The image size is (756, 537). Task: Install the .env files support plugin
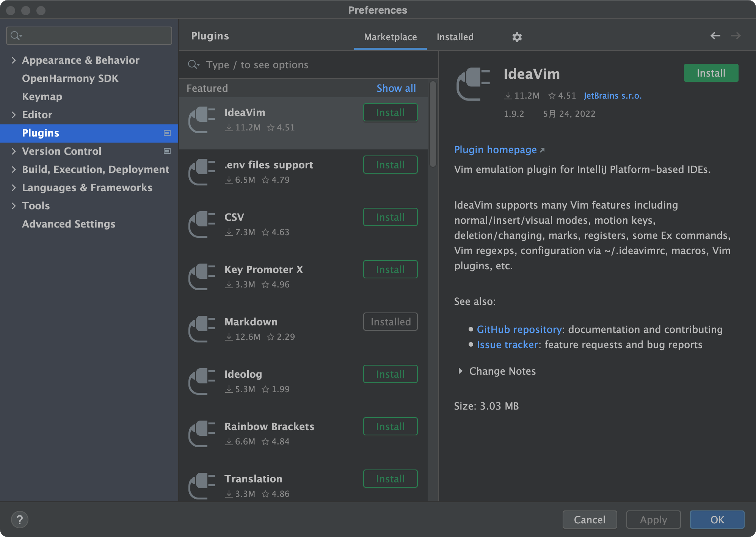point(390,165)
